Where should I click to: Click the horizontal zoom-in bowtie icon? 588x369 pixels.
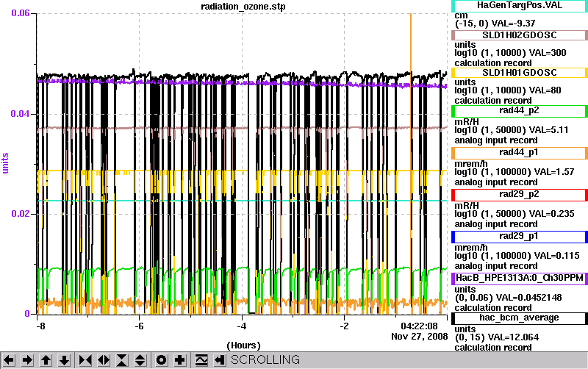coord(85,360)
